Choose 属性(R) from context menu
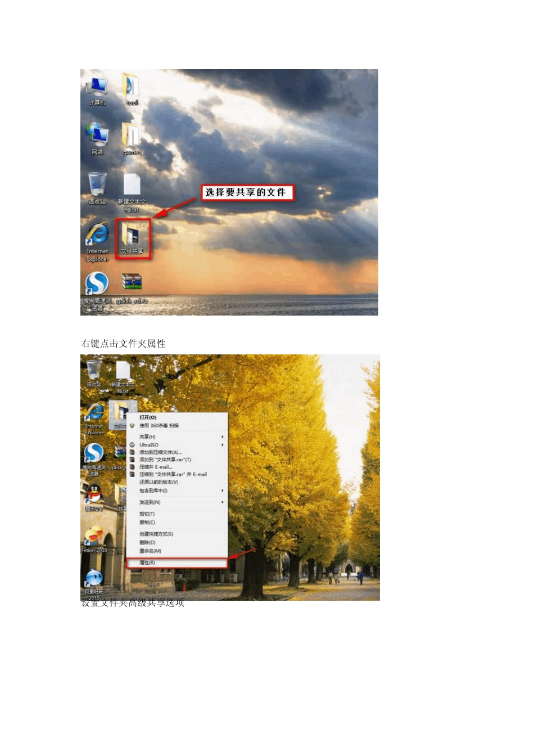This screenshot has width=534, height=756. coord(177,562)
